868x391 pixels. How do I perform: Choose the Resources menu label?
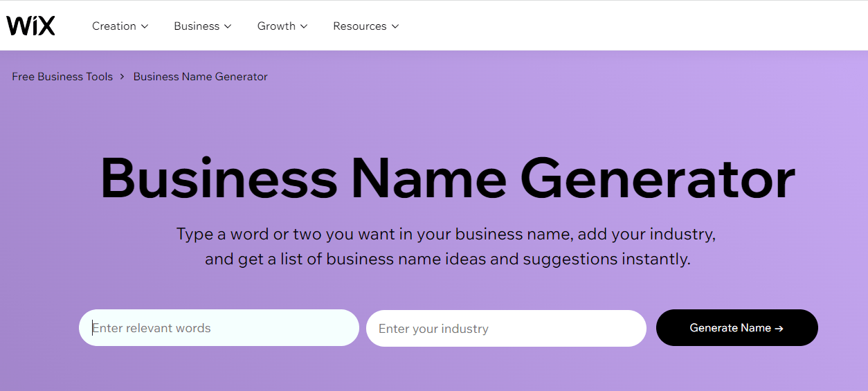pos(359,26)
